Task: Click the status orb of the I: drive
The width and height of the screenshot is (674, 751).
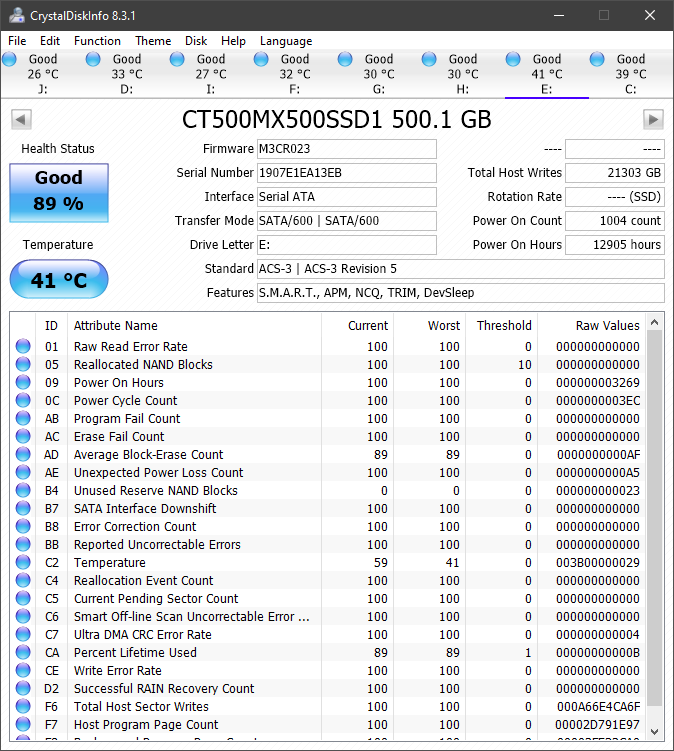Action: tap(177, 59)
